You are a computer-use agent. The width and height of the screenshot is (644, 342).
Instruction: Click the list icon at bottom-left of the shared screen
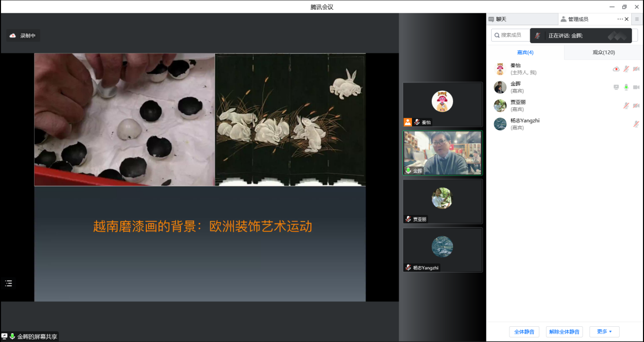(x=9, y=283)
